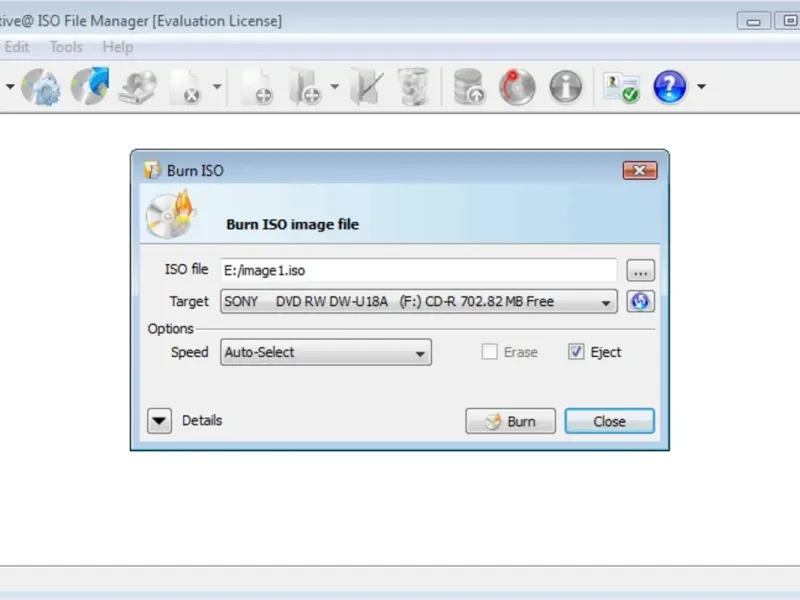This screenshot has height=600, width=800.
Task: Click the greyed recycle bin icon
Action: (x=414, y=87)
